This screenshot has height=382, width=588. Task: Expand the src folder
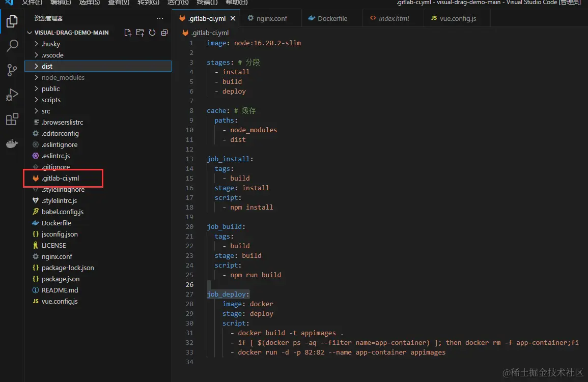[46, 111]
